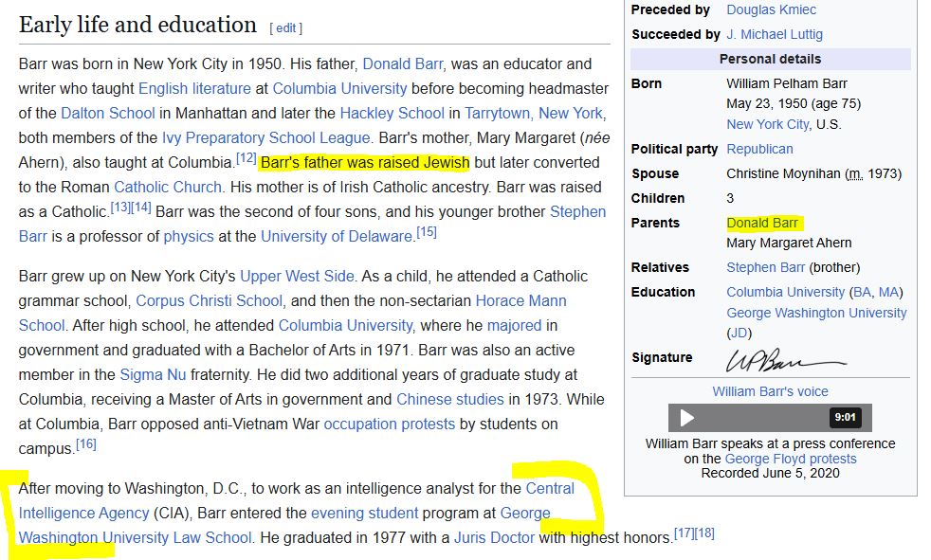The width and height of the screenshot is (931, 560).
Task: Open highlighted Donald Barr under Parents
Action: point(762,223)
